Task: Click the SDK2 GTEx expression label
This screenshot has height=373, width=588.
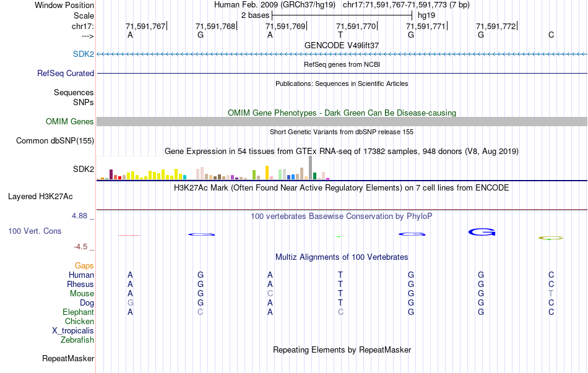Action: pyautogui.click(x=84, y=169)
